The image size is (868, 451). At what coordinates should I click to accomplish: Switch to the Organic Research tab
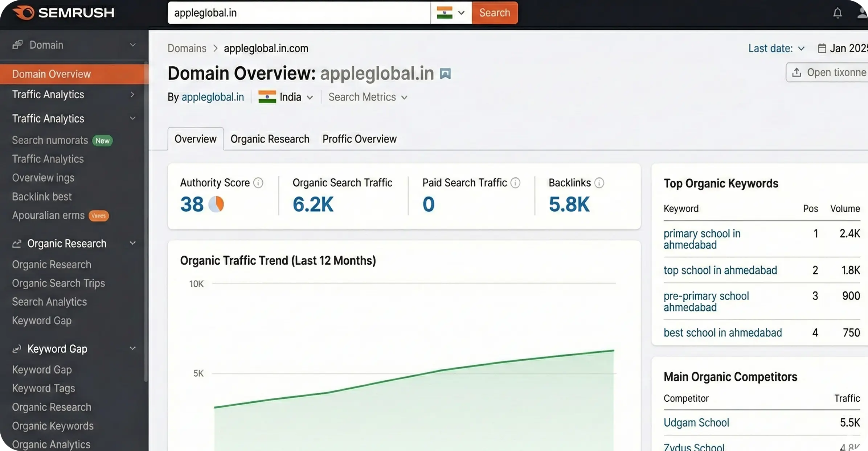(x=270, y=139)
